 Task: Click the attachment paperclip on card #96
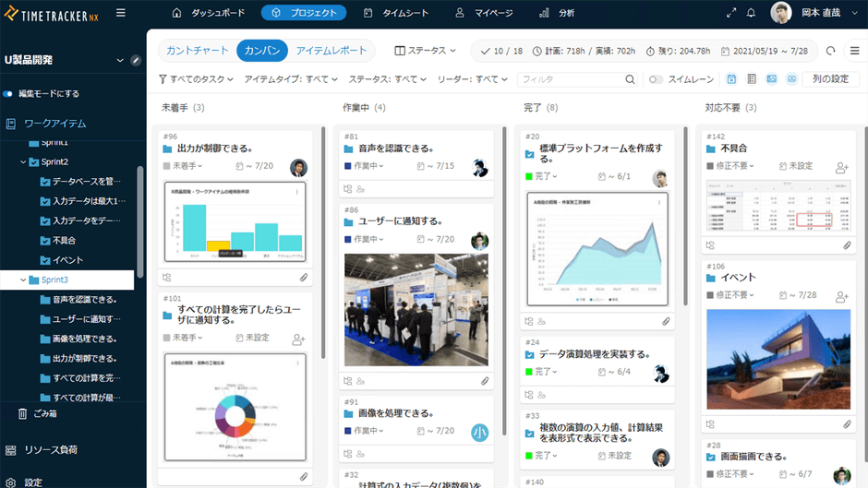pyautogui.click(x=303, y=277)
